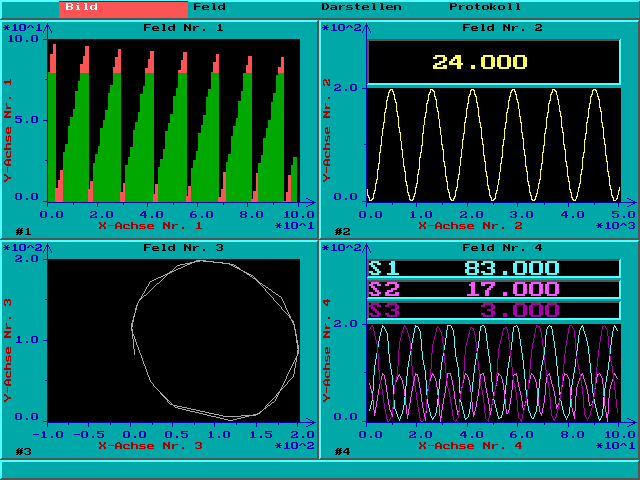Image resolution: width=640 pixels, height=480 pixels.
Task: Open the Bild menu
Action: click(123, 9)
